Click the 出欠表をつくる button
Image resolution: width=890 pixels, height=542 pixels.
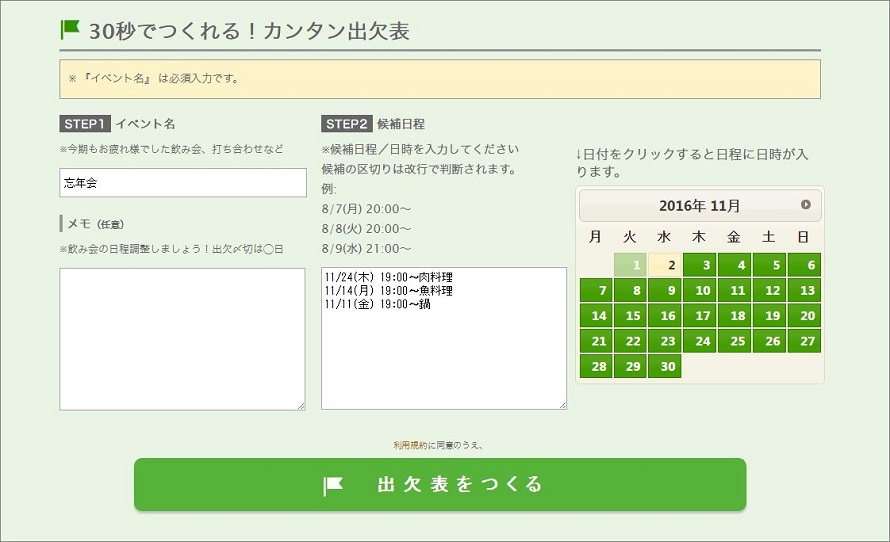click(440, 484)
